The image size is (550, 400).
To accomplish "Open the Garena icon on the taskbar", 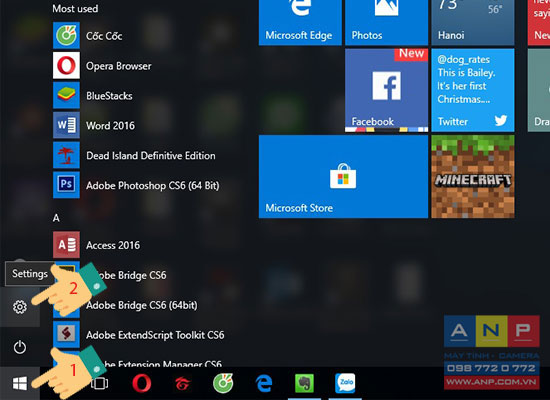I will (182, 384).
